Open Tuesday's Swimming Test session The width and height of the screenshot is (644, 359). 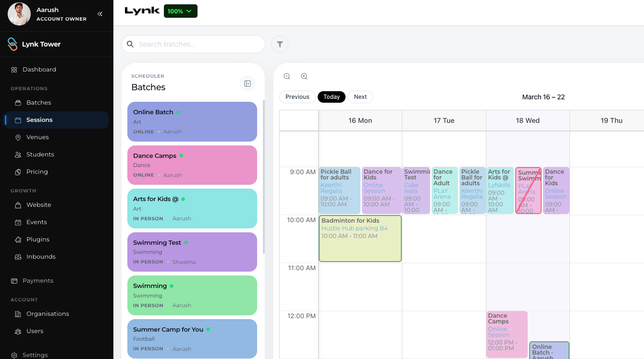coord(416,191)
